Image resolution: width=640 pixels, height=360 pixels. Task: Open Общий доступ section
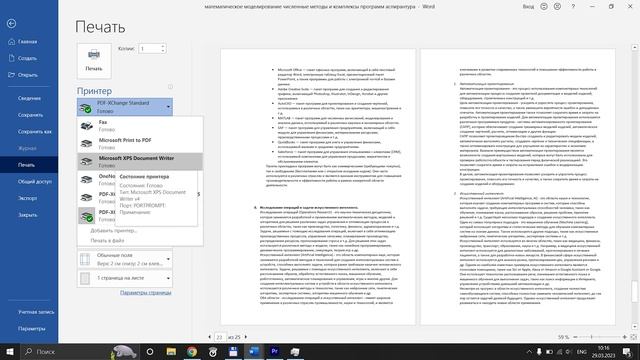[29, 182]
